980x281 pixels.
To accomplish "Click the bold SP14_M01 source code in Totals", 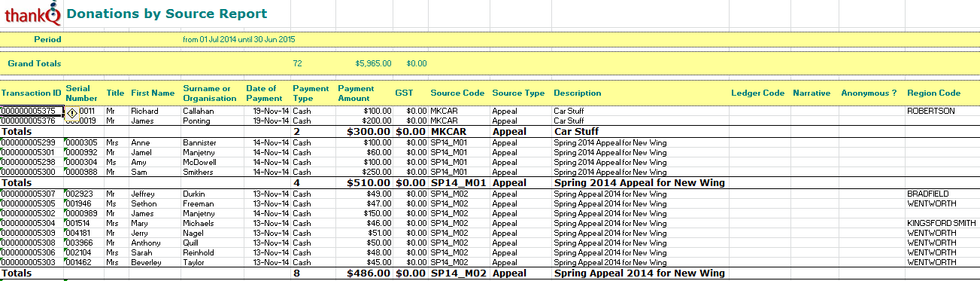I will (457, 182).
